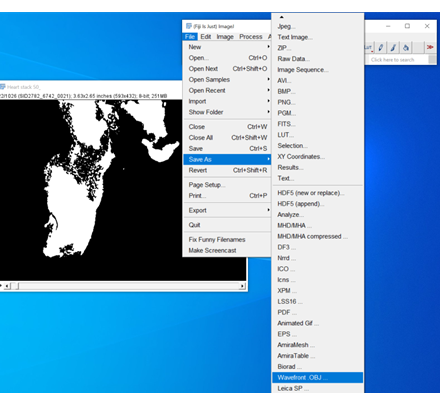The width and height of the screenshot is (440, 393).
Task: Click the Fiji search field
Action: (398, 60)
